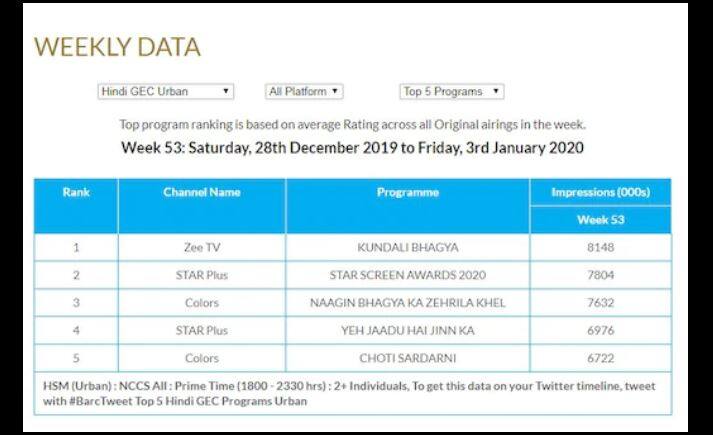Click the Rank column header
Viewport: 713px width, 435px height.
(76, 192)
